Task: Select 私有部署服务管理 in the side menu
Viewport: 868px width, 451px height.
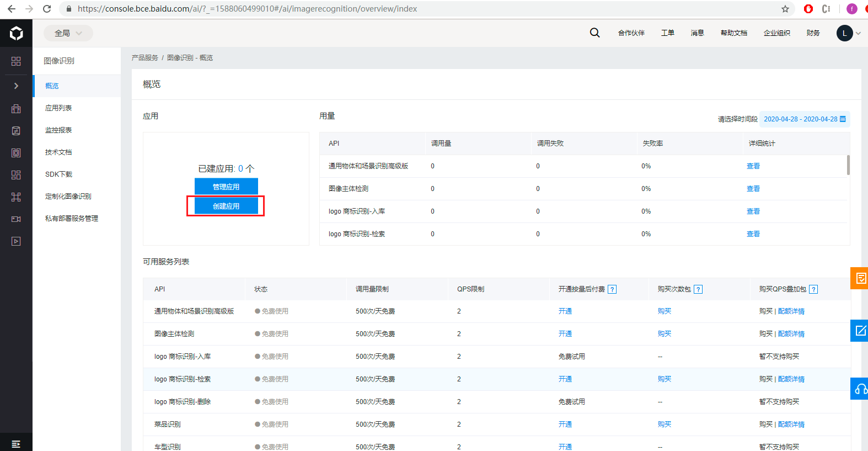Action: (77, 219)
